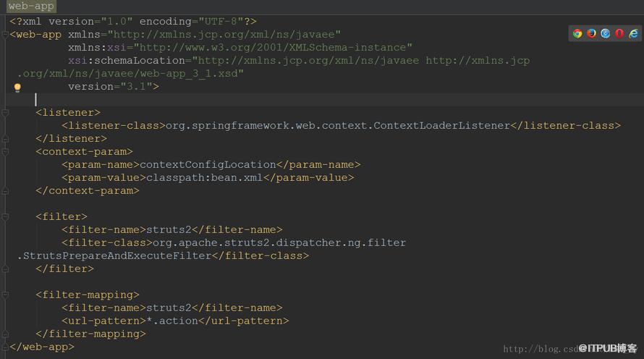Open preview in Safari browser
The height and width of the screenshot is (359, 644).
coord(606,34)
